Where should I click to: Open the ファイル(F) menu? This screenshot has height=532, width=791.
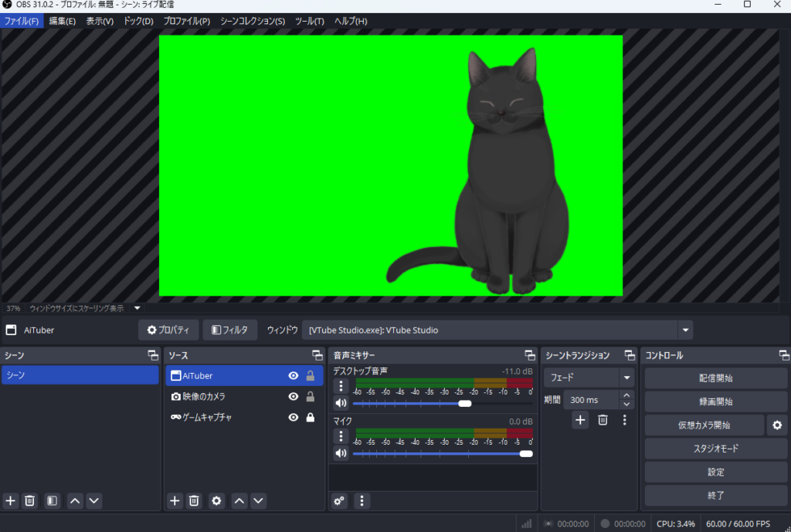(21, 21)
